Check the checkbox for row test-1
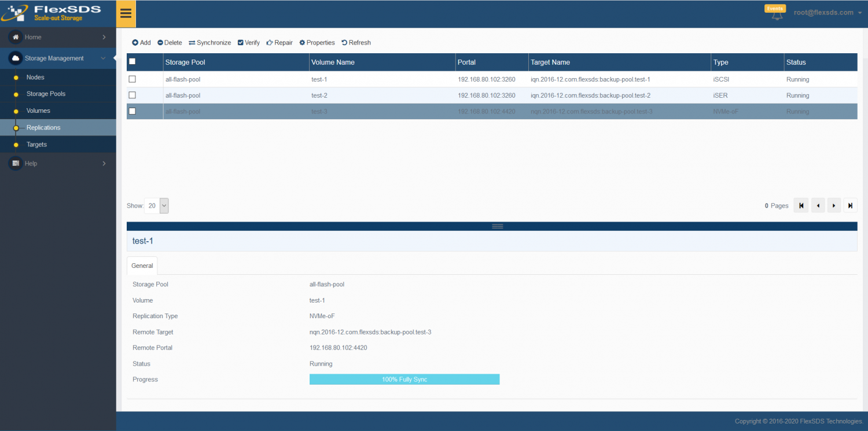The image size is (868, 431). (132, 79)
